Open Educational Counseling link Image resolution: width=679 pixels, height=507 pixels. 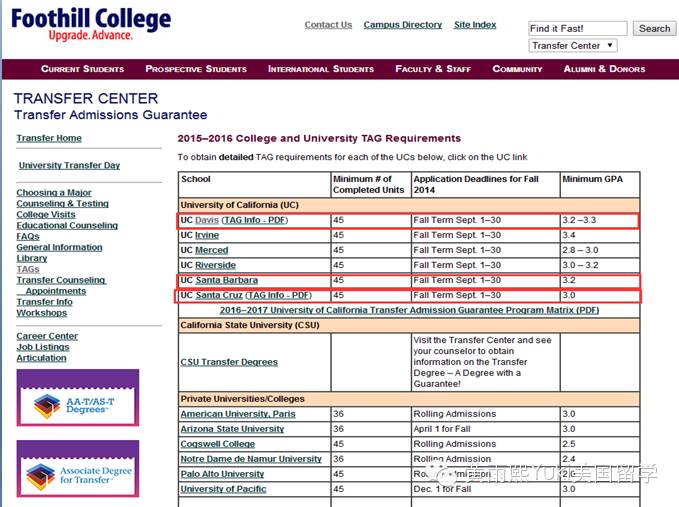67,225
